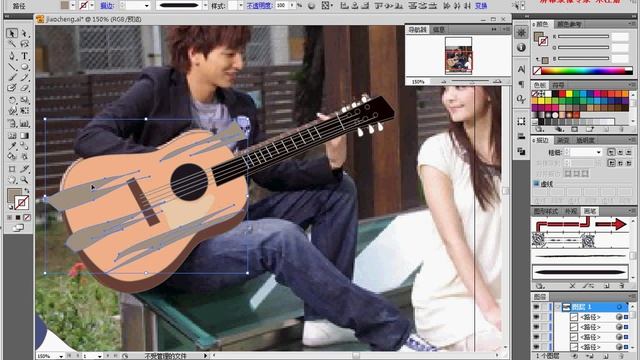Image resolution: width=640 pixels, height=360 pixels.
Task: Create new layer button in Layers panel
Action: point(606,356)
